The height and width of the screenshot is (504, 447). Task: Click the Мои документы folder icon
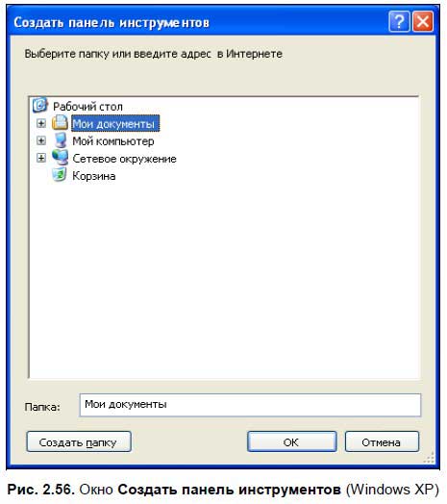point(60,123)
